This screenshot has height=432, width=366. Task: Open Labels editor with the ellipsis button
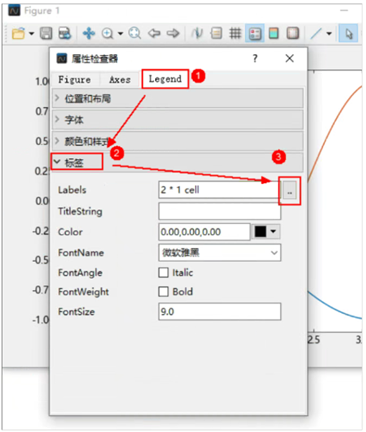pos(290,191)
